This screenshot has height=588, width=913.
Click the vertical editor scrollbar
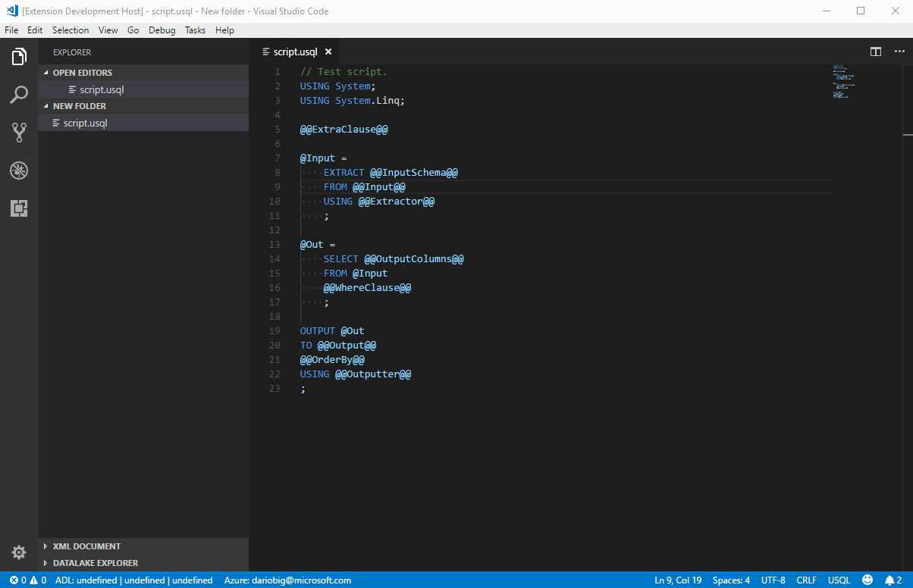(x=908, y=318)
